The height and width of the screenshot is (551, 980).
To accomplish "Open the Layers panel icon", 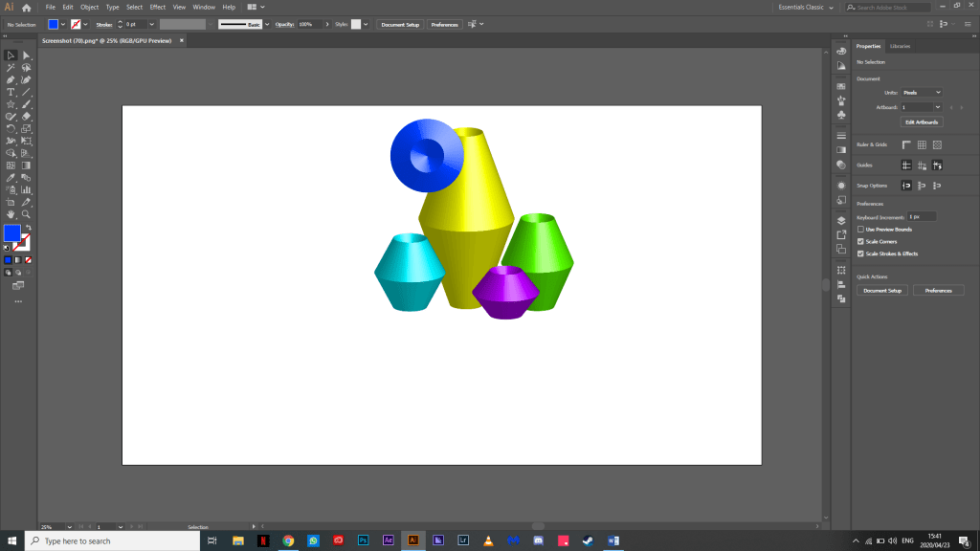I will [841, 219].
